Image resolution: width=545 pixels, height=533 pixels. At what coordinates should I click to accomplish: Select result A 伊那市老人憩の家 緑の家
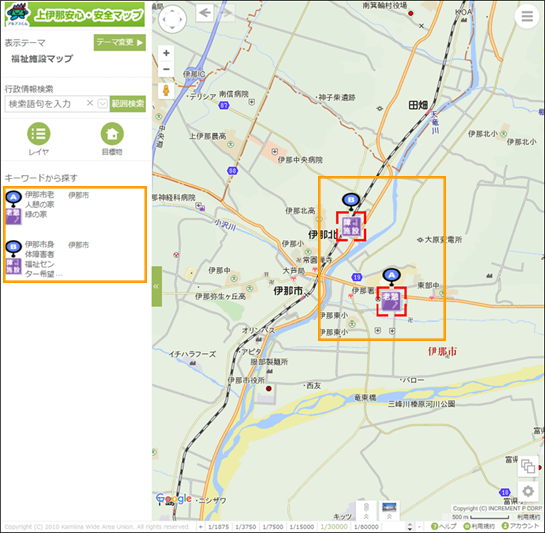pos(75,207)
